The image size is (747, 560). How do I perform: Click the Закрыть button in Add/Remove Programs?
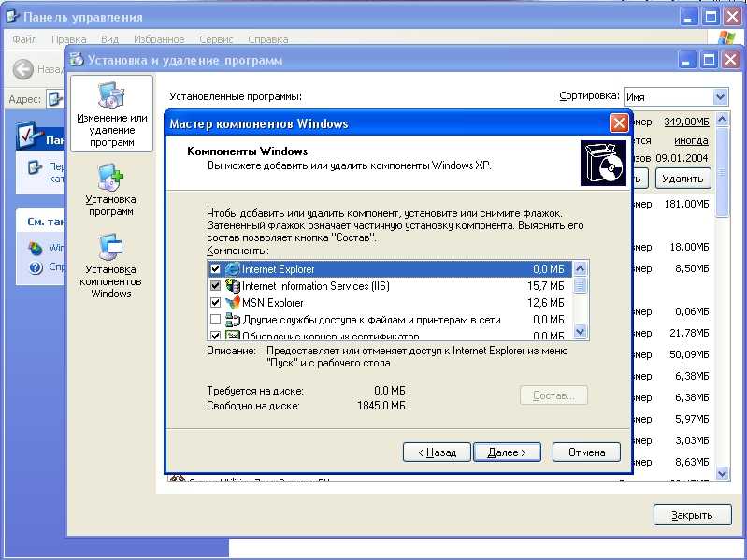tap(692, 515)
